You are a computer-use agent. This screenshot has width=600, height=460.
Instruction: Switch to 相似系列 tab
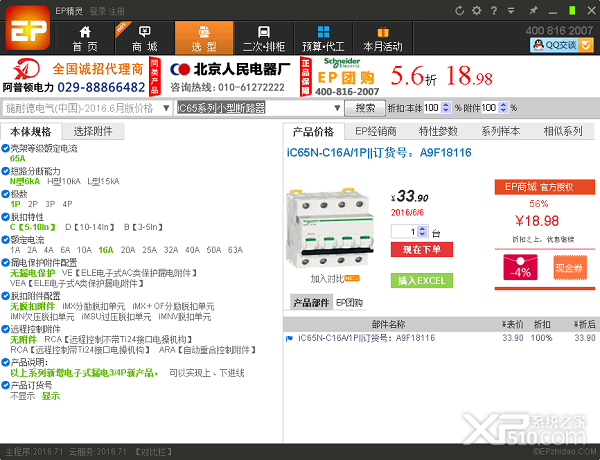pyautogui.click(x=563, y=132)
